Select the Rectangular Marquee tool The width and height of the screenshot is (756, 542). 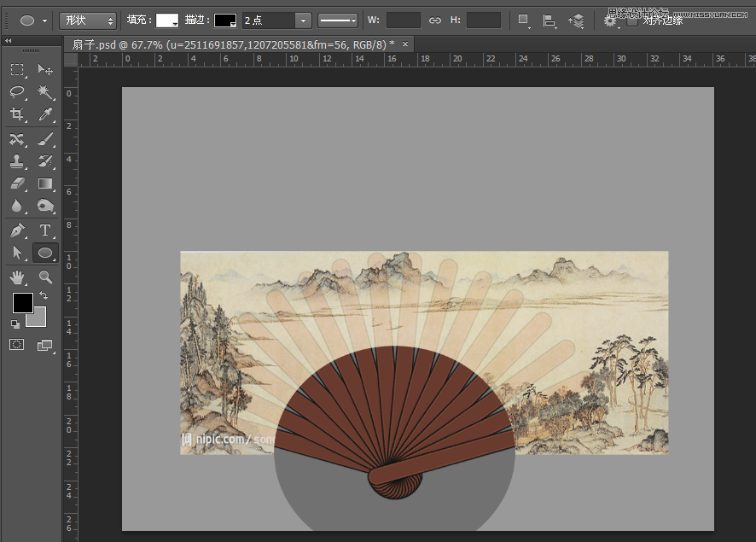17,70
